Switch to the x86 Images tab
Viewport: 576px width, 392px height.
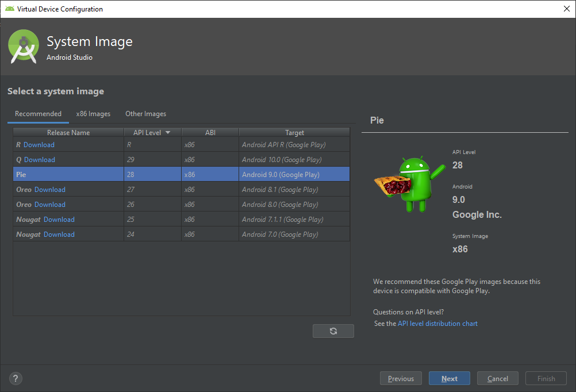93,114
